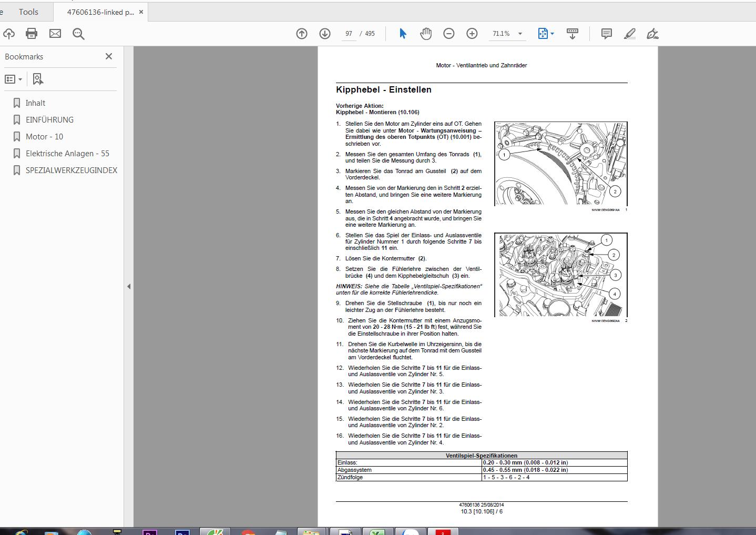Open the zoom percentage dropdown
Image resolution: width=756 pixels, height=535 pixels.
tap(519, 33)
